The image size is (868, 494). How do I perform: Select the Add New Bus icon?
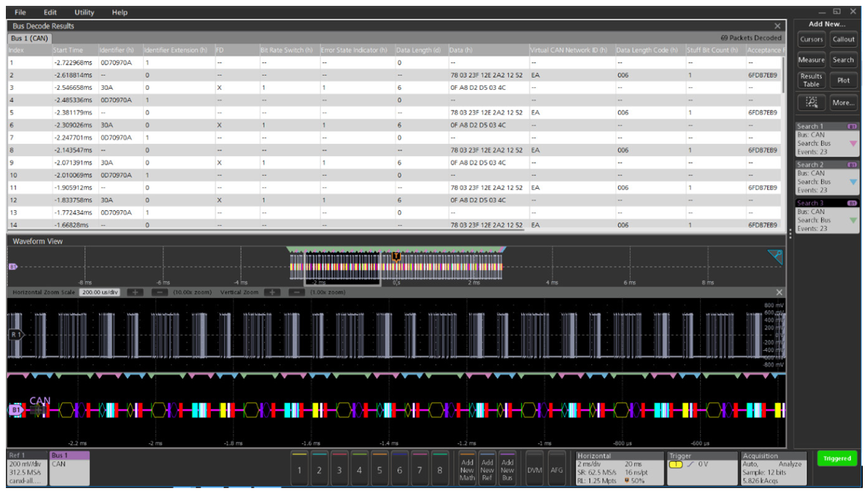pos(507,469)
